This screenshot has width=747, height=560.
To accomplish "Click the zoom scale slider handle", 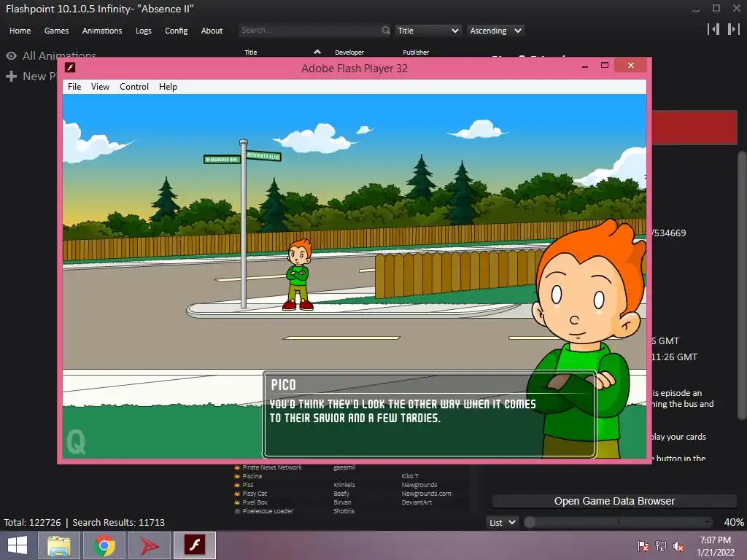I will click(530, 522).
